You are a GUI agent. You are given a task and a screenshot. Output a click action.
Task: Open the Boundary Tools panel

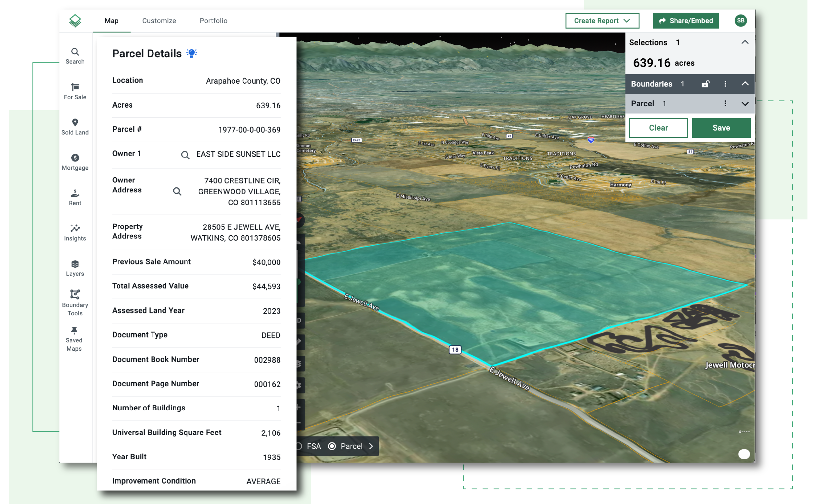pyautogui.click(x=75, y=303)
